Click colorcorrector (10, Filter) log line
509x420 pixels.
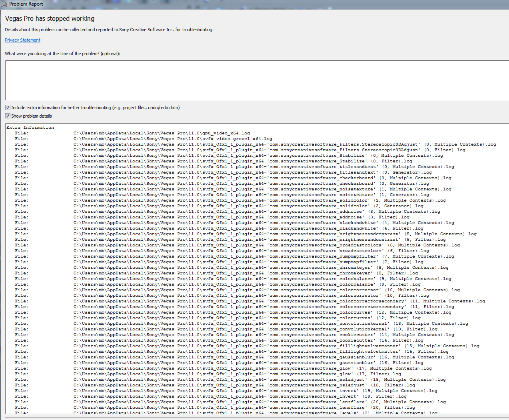click(222, 296)
